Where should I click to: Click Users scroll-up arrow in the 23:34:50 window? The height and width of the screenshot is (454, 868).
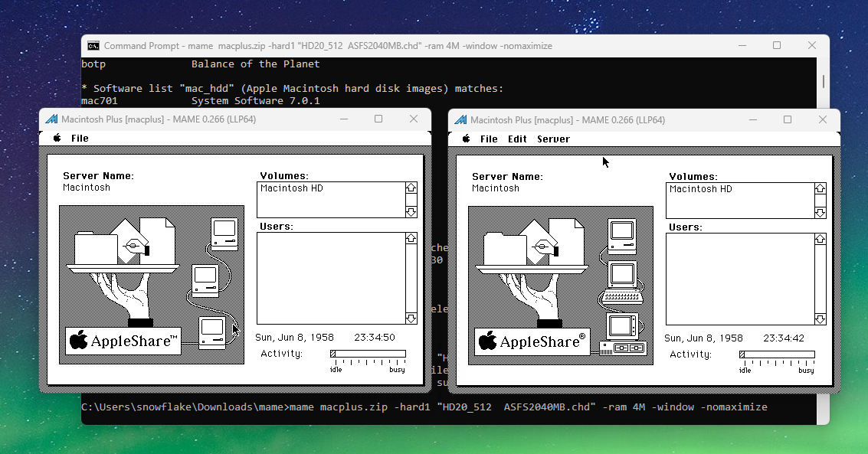pos(411,238)
